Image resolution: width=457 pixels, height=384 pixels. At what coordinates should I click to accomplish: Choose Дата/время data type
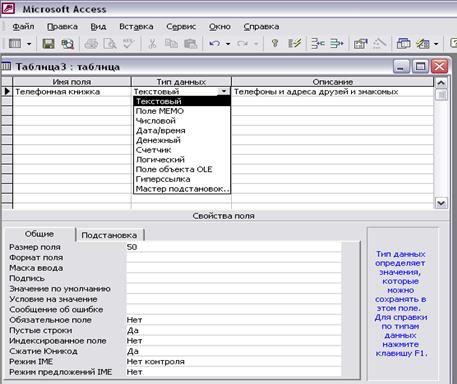click(182, 130)
